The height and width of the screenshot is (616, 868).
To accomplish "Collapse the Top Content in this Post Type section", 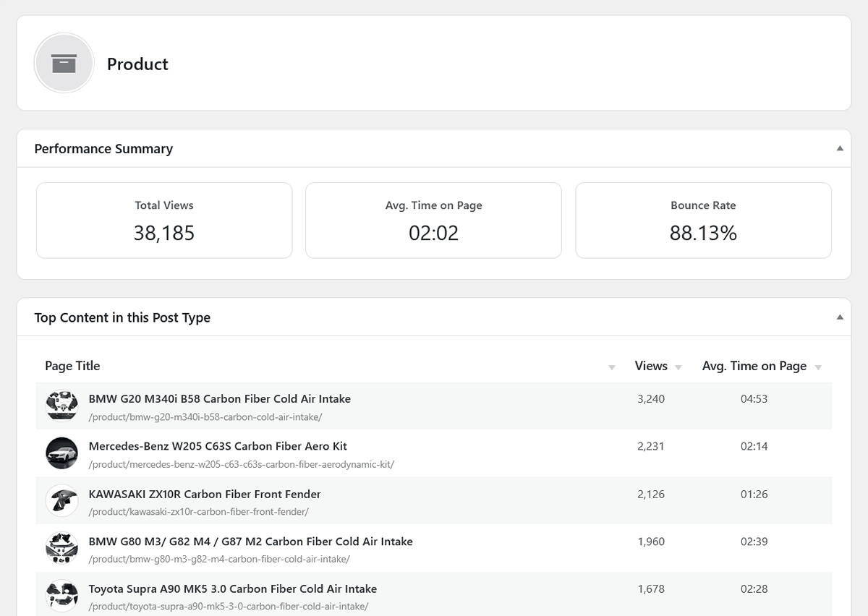I will click(x=840, y=316).
